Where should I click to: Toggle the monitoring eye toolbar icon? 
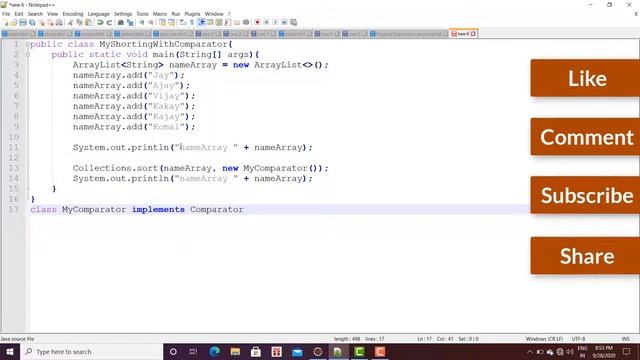[246, 22]
